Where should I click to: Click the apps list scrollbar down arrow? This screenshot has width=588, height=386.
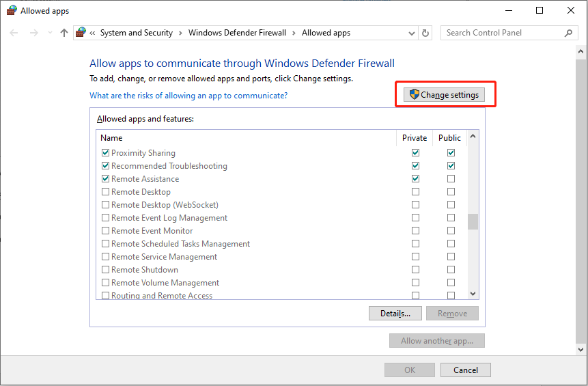coord(473,294)
